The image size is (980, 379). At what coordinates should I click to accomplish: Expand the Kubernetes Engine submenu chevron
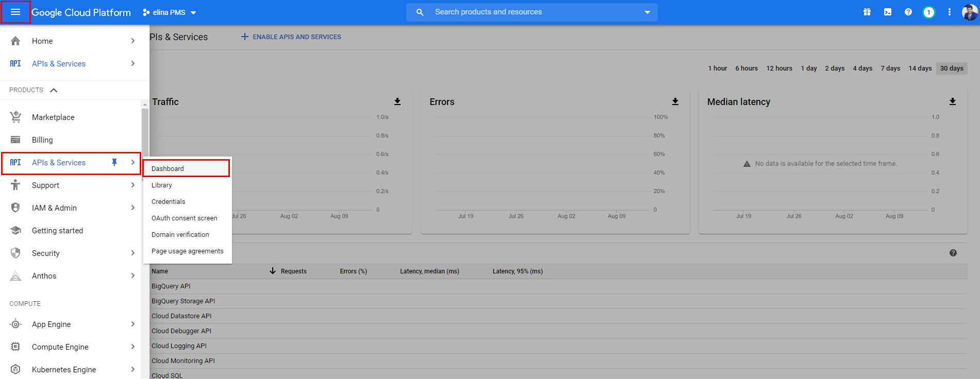[133, 369]
